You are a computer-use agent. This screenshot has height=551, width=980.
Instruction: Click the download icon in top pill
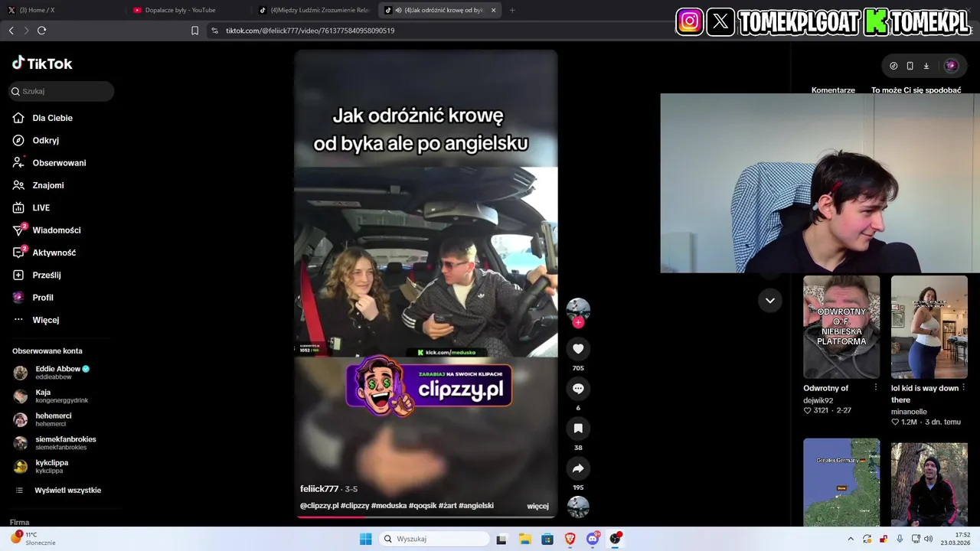[x=926, y=66]
